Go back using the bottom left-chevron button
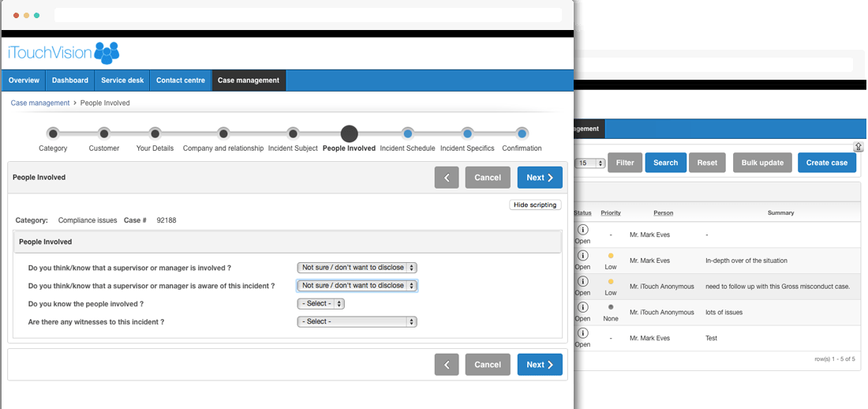Screen dimensions: 868x409 click(447, 365)
